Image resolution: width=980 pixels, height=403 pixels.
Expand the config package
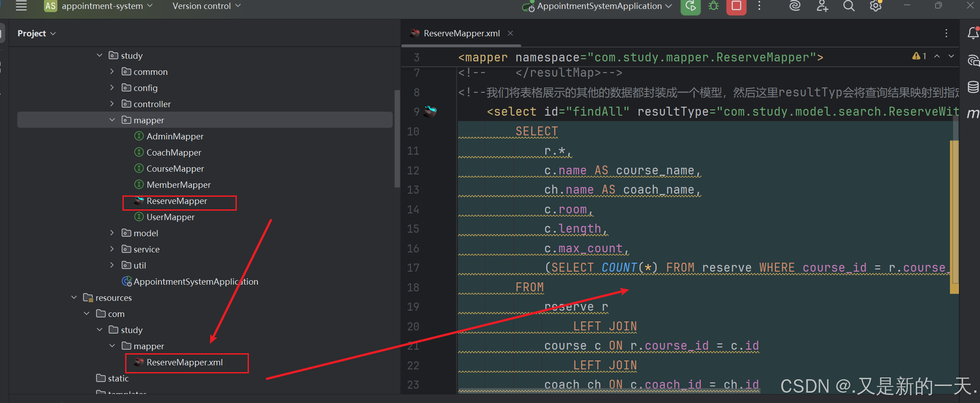tap(112, 87)
